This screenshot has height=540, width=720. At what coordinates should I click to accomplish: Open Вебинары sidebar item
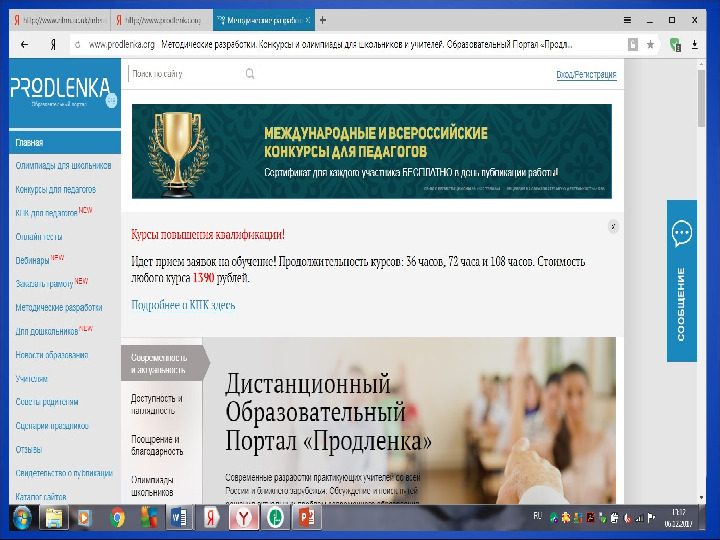coord(32,260)
